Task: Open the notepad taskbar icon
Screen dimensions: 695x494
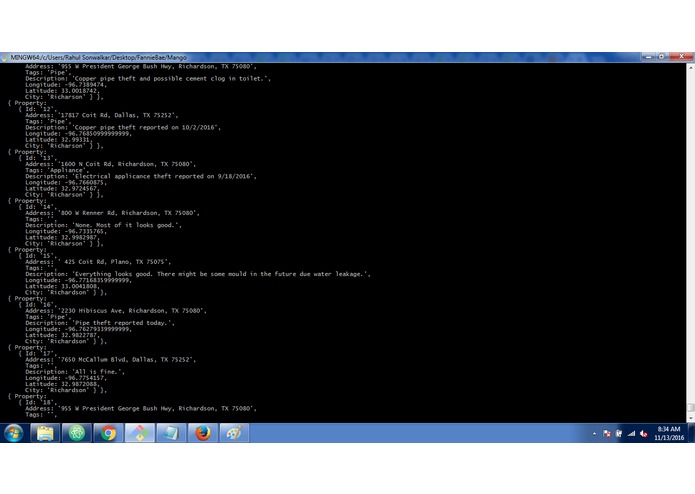Action: 171,433
